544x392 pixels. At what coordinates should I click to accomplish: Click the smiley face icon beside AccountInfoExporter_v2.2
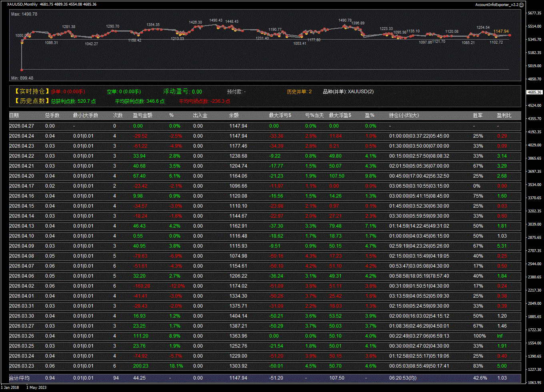pos(521,4)
